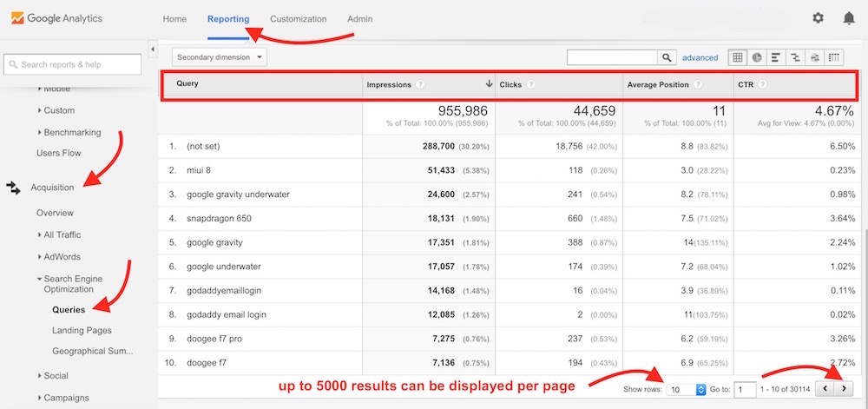868x409 pixels.
Task: Click the notifications bell icon
Action: point(848,18)
